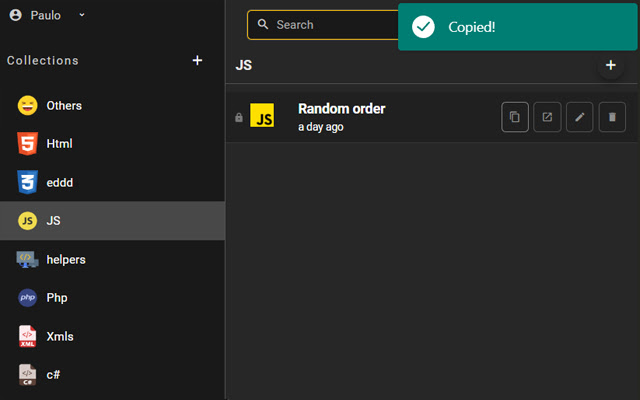Add a new collection with plus icon

tap(197, 60)
